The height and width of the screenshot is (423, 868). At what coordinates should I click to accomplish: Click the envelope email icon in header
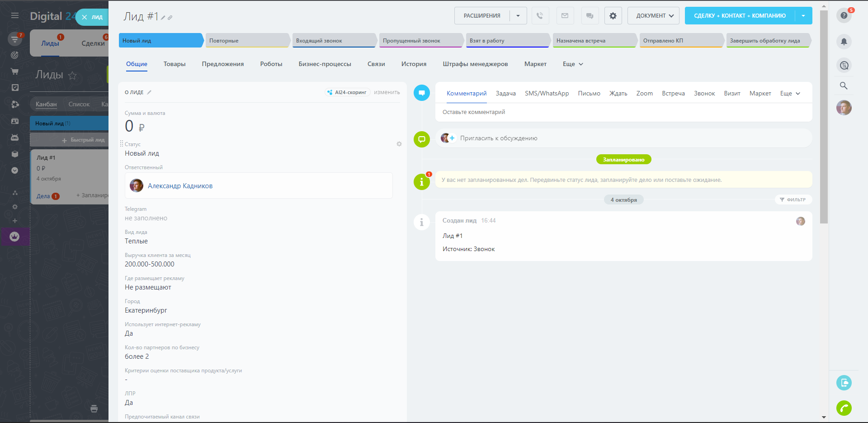565,16
